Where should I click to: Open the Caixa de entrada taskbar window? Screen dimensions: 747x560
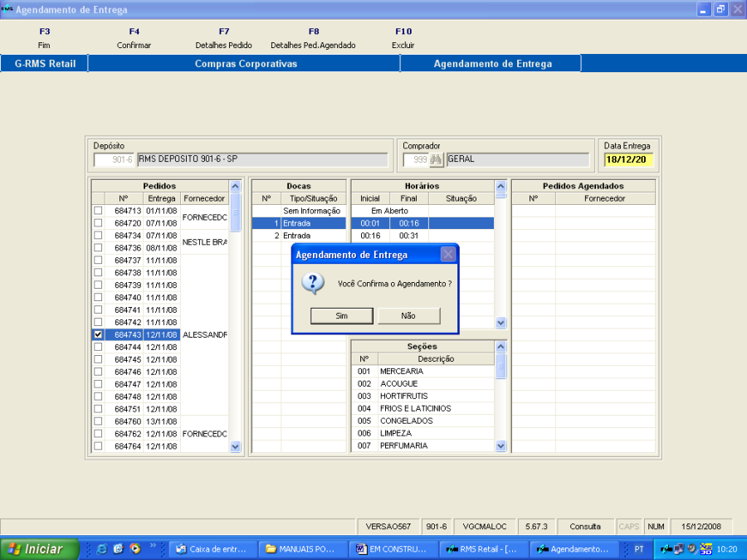212,549
